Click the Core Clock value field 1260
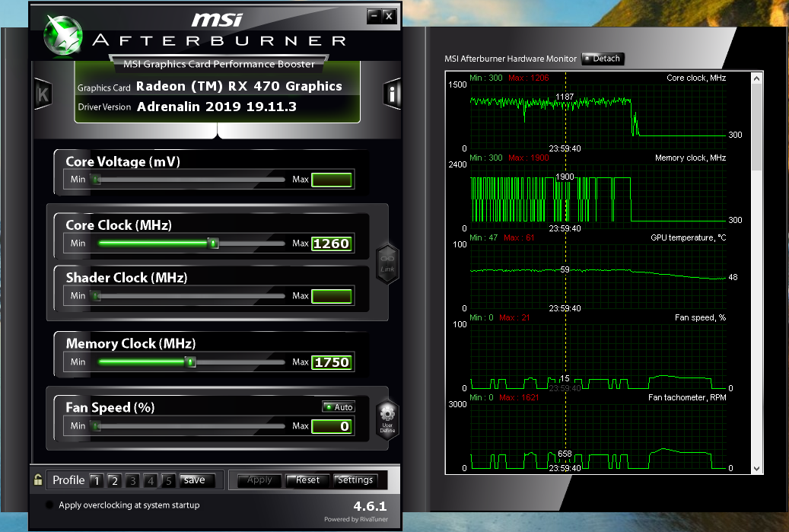 (x=332, y=244)
